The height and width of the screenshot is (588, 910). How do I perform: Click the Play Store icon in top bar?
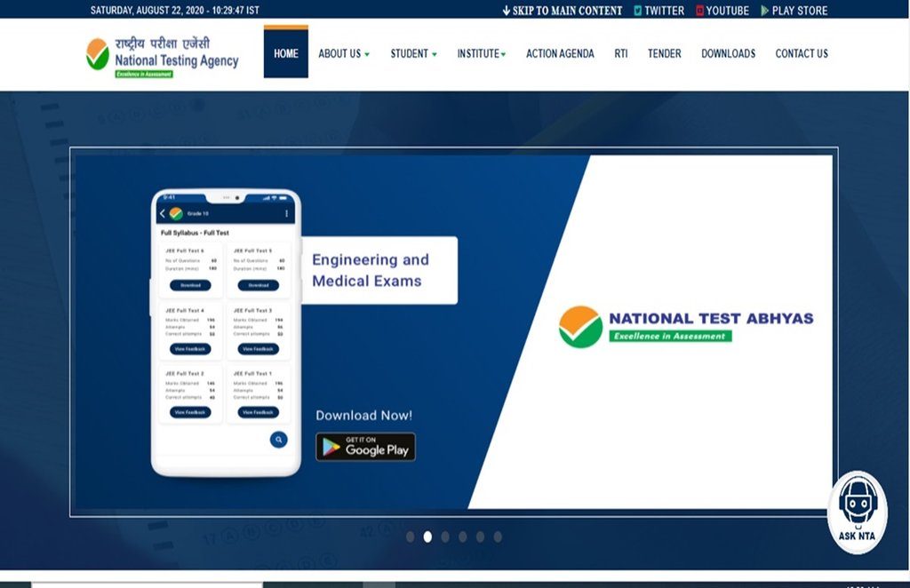coord(764,11)
